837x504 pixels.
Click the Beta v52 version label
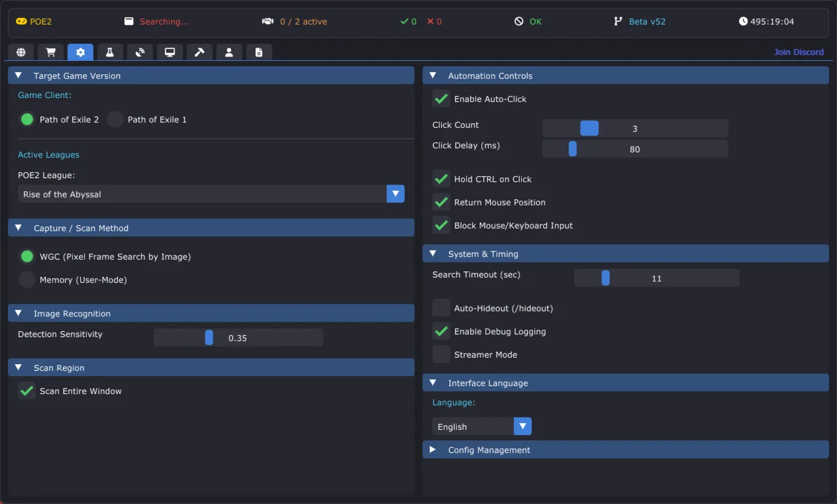646,22
